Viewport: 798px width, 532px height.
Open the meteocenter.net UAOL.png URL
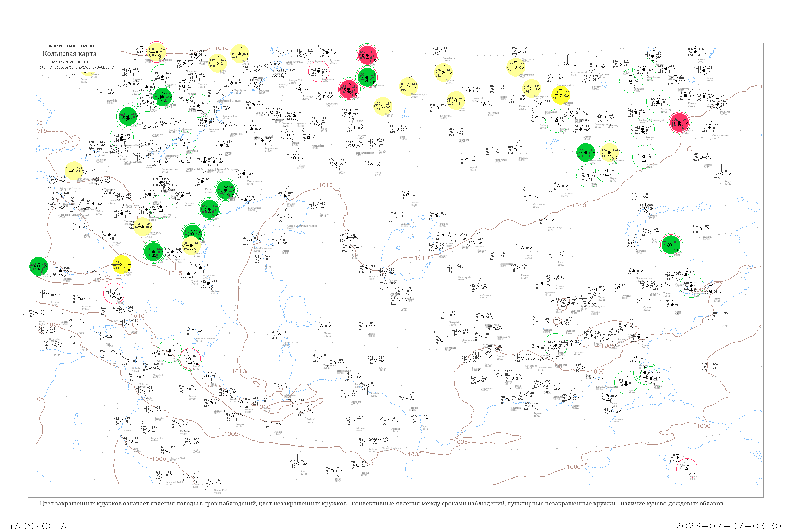75,67
